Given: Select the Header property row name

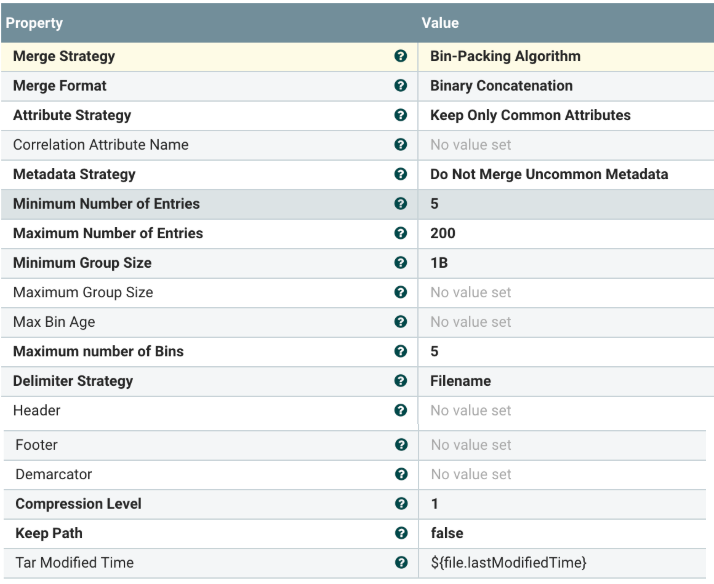Looking at the screenshot, I should click(x=37, y=411).
